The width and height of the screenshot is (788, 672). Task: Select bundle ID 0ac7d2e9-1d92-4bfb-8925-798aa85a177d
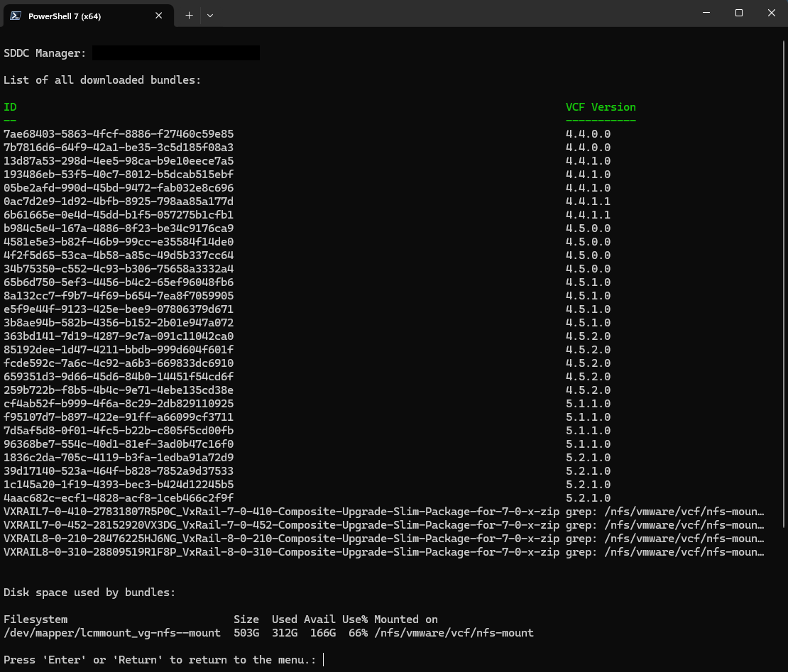click(119, 202)
